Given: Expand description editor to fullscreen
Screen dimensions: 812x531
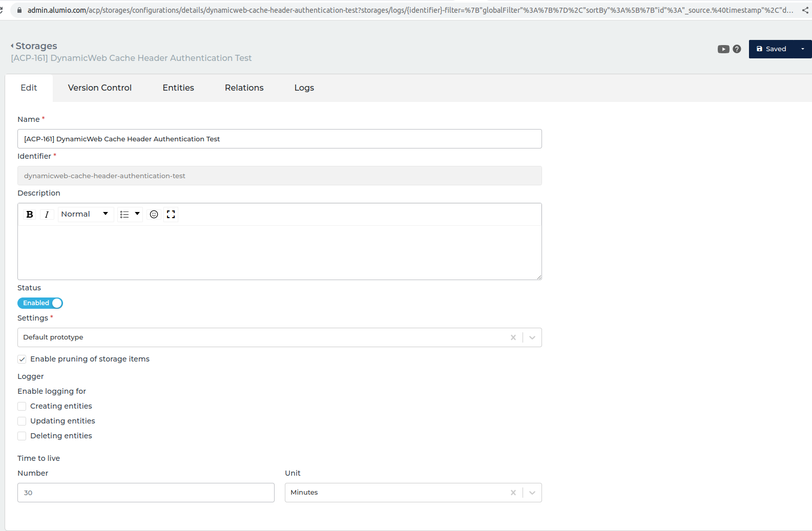Looking at the screenshot, I should point(171,215).
